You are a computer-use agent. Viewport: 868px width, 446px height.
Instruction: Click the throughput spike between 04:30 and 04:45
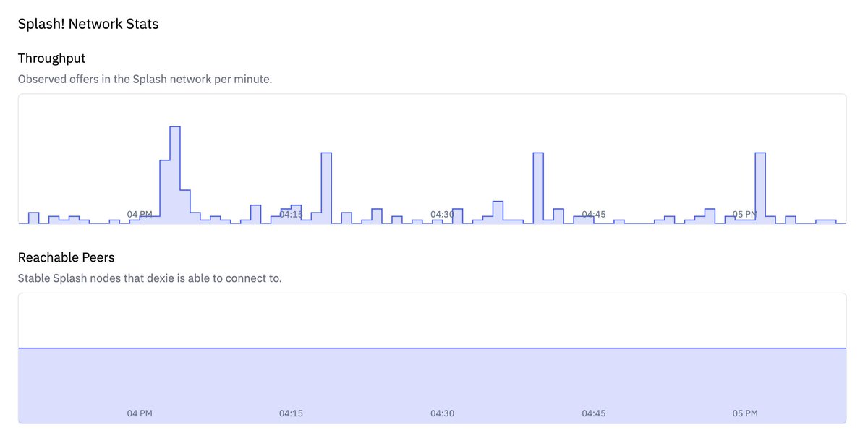[538, 188]
